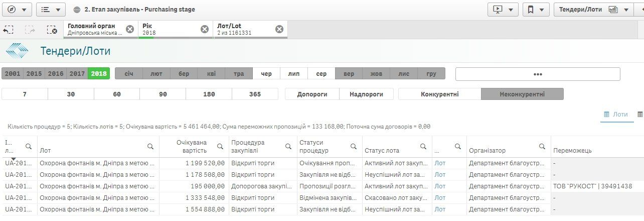Select month чер
Image resolution: width=644 pixels, height=221 pixels.
[x=266, y=73]
